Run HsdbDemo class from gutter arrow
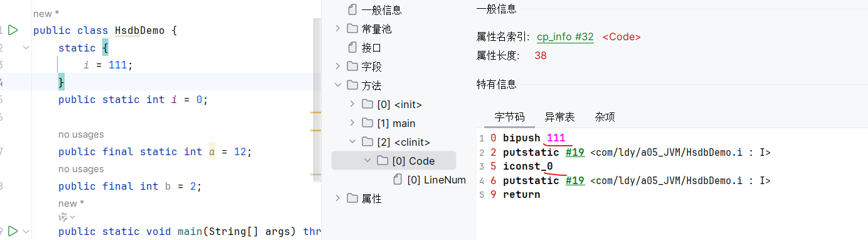The height and width of the screenshot is (240, 868). 13,30
